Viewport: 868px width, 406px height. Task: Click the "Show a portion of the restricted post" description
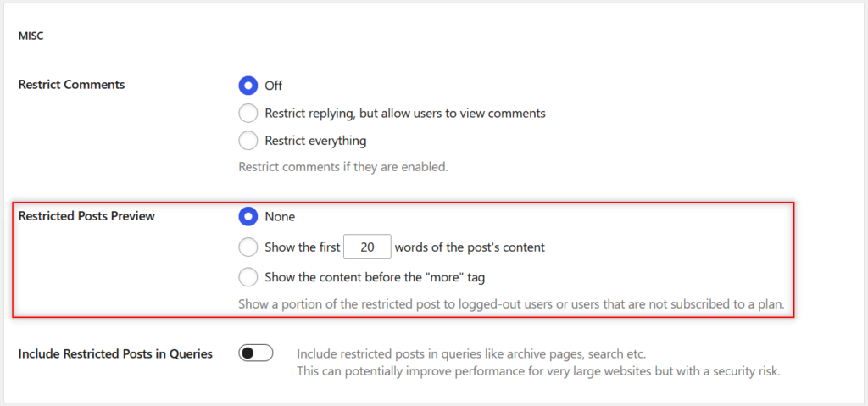click(511, 304)
